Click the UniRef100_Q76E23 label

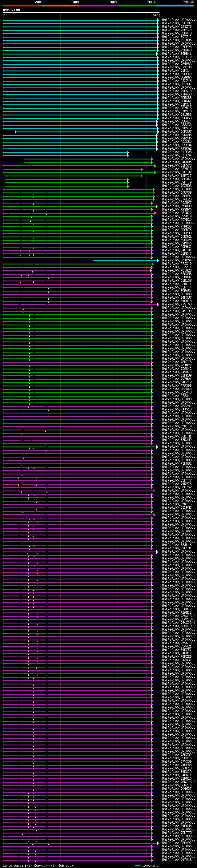[x=177, y=199]
